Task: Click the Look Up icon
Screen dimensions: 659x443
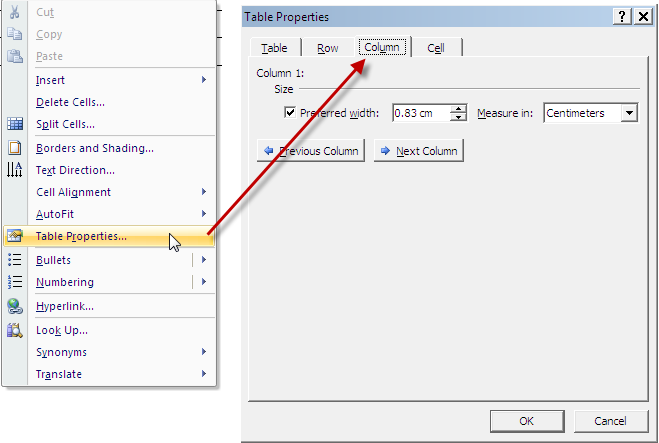Action: [15, 330]
